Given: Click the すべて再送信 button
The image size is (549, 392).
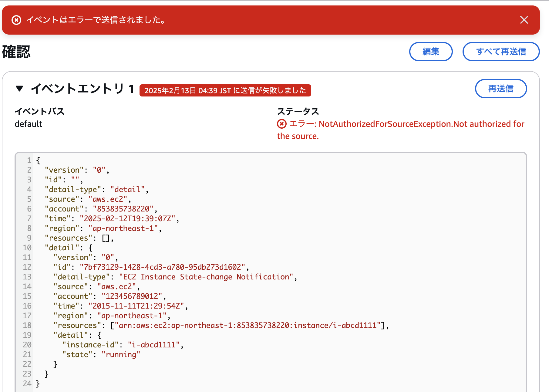Looking at the screenshot, I should pyautogui.click(x=501, y=52).
